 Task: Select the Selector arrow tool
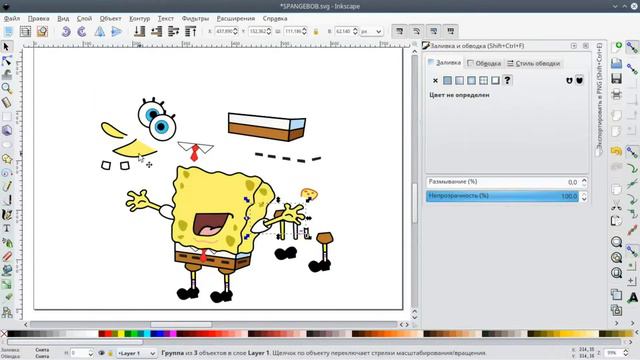tap(6, 47)
